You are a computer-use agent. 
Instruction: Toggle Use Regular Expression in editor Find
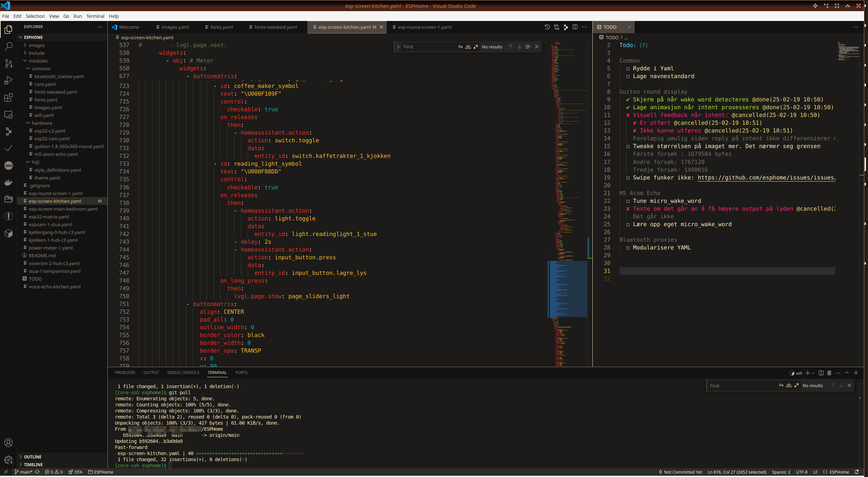[476, 47]
